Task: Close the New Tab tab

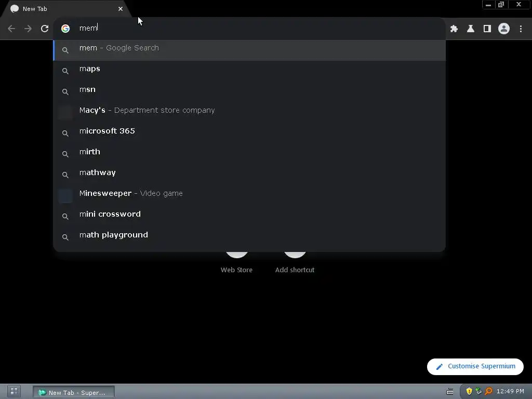Action: point(121,9)
